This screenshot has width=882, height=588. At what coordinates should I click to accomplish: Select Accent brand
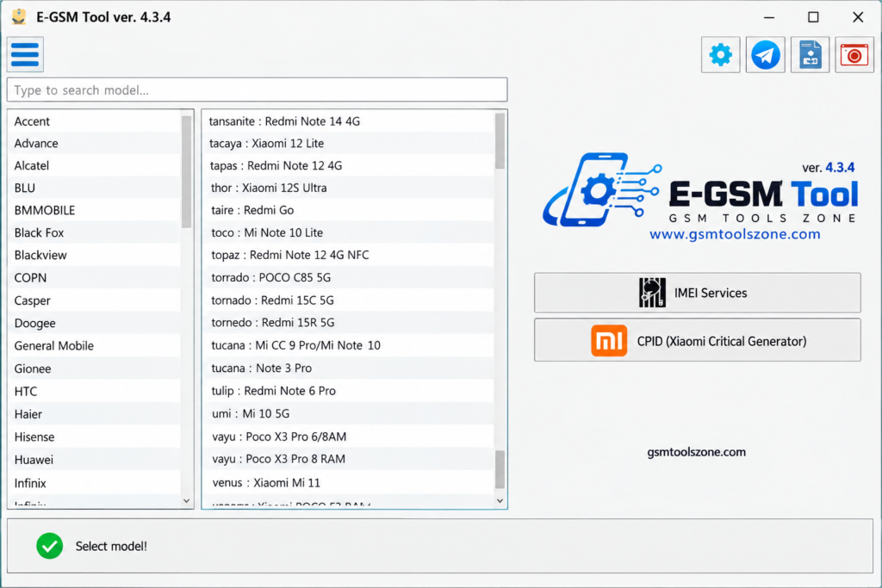click(x=94, y=121)
